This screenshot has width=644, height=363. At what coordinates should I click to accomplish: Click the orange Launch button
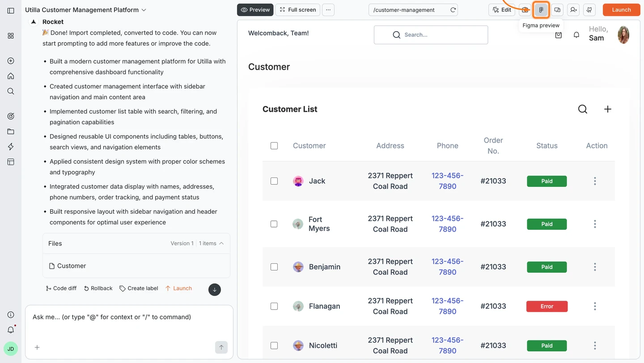pyautogui.click(x=621, y=9)
